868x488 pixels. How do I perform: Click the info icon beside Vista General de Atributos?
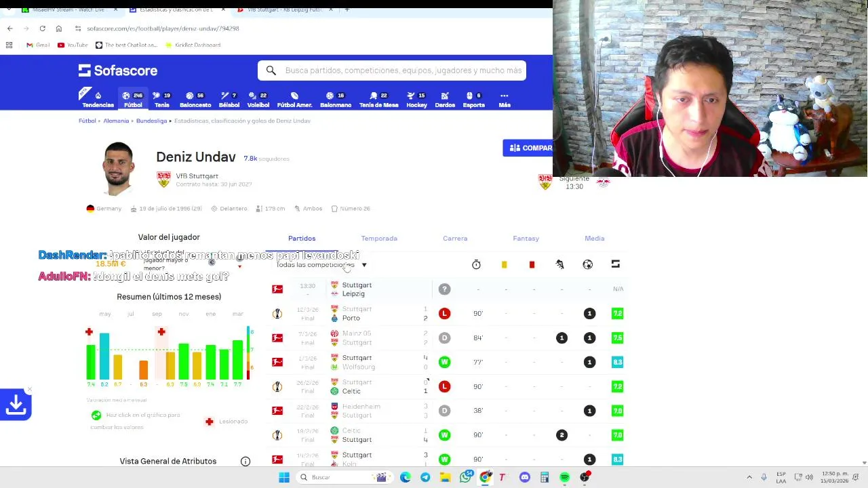[245, 462]
